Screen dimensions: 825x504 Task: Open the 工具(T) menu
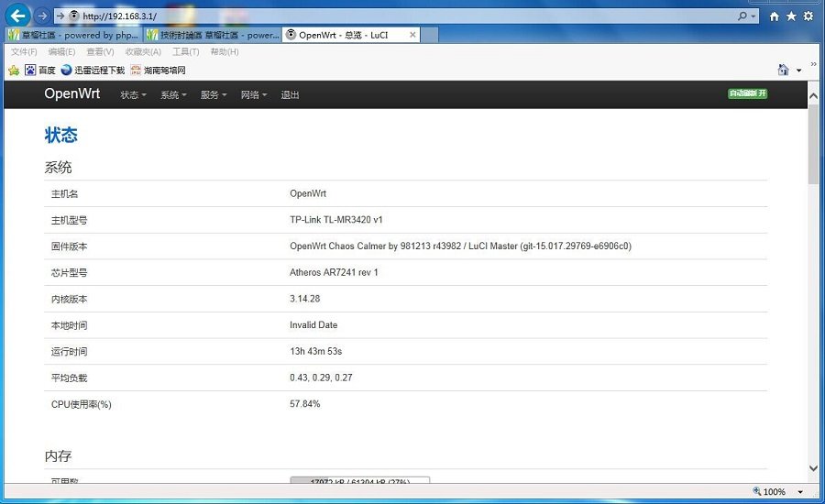point(186,51)
